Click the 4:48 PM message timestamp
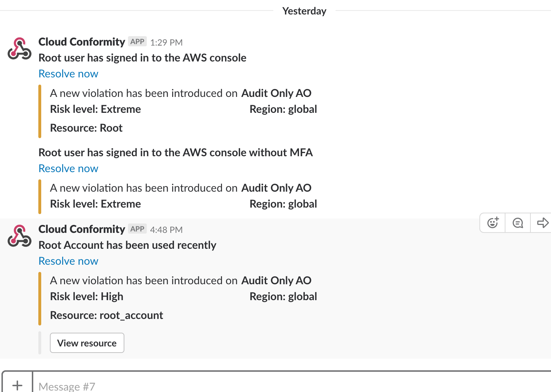This screenshot has height=392, width=551. tap(166, 230)
